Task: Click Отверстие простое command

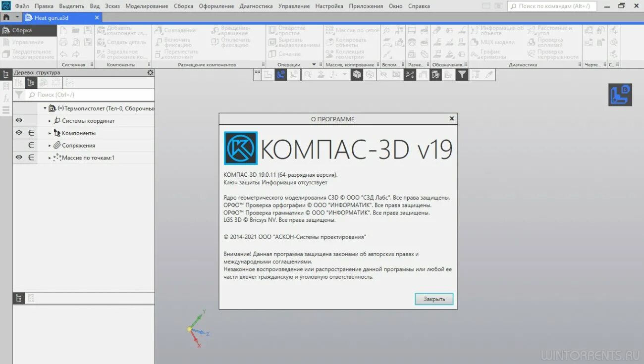Action: point(287,30)
